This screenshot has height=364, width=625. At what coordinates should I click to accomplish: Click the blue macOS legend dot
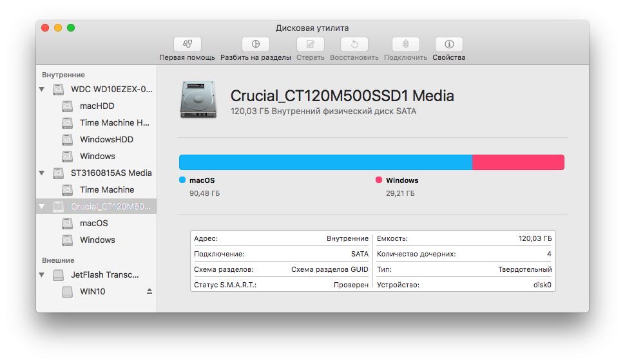click(x=182, y=180)
